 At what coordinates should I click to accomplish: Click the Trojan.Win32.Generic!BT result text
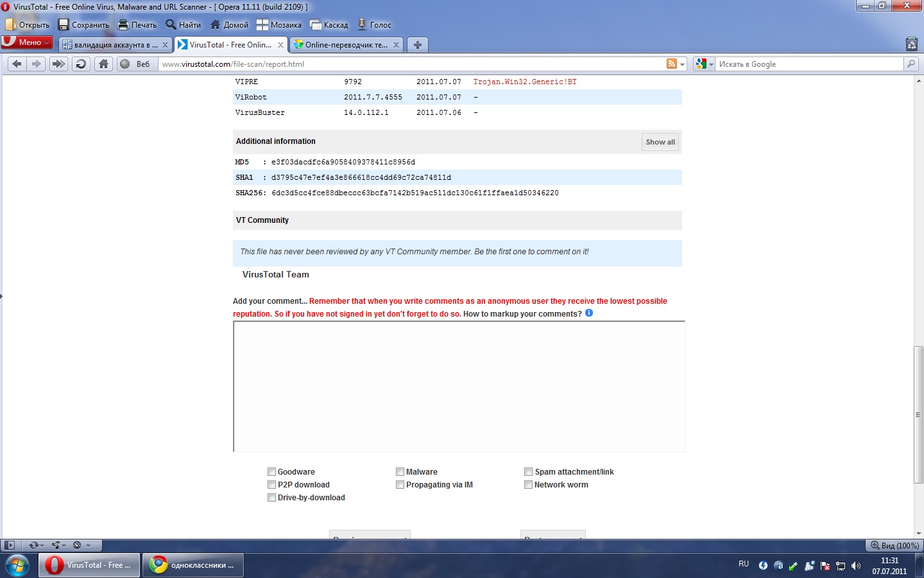(x=525, y=82)
